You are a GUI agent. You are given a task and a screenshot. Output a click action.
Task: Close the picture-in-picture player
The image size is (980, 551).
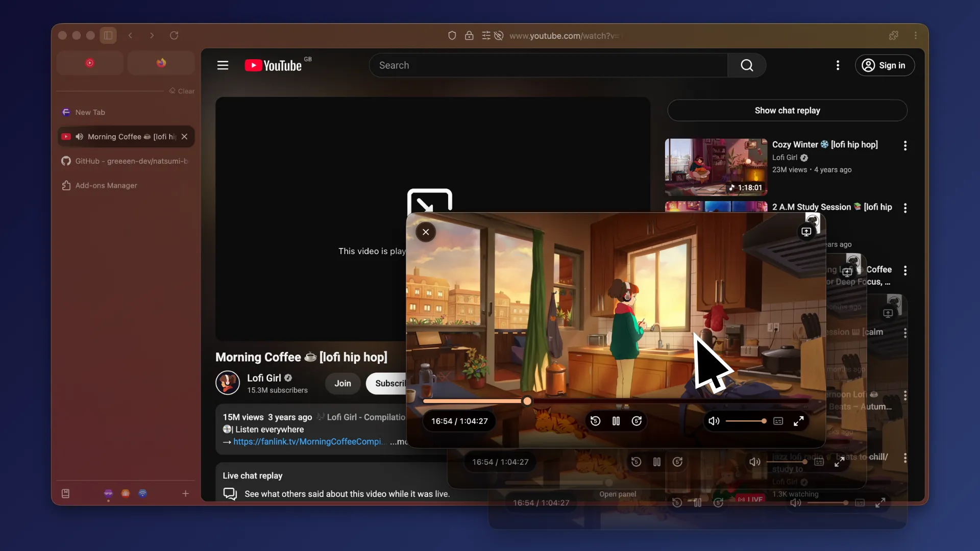[426, 232]
